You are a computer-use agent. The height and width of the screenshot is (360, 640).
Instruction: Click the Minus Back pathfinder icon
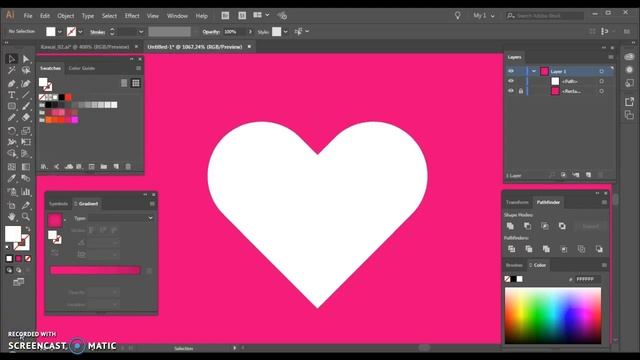point(599,249)
